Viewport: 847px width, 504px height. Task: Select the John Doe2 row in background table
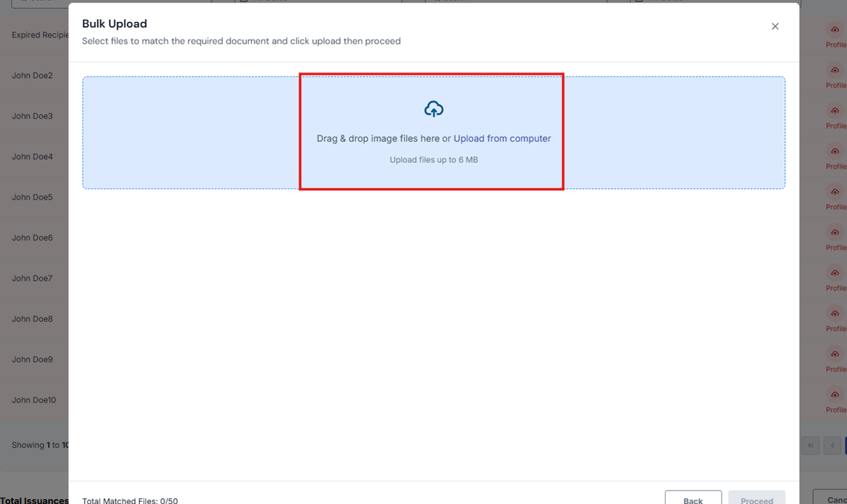tap(34, 76)
